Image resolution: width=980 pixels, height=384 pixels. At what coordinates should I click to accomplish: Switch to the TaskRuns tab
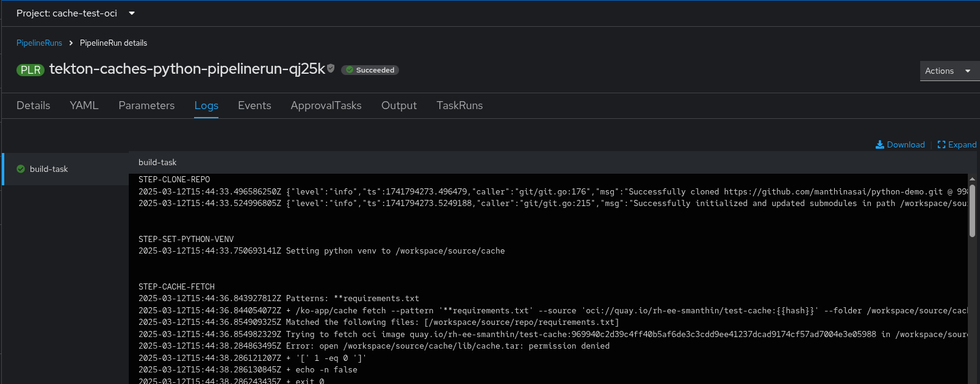pyautogui.click(x=459, y=105)
